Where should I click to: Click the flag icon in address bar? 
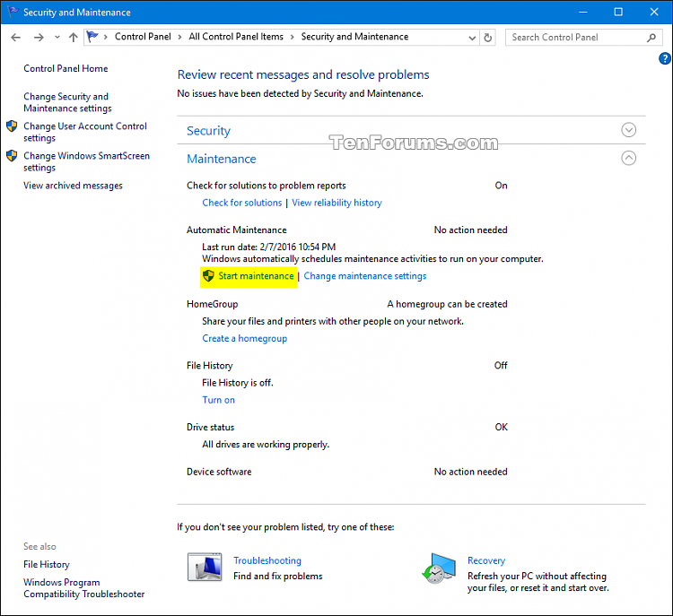point(92,37)
